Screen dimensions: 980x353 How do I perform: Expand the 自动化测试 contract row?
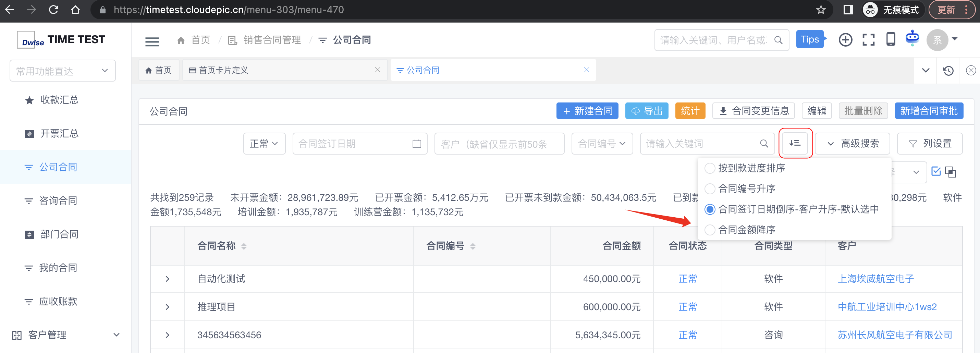168,279
